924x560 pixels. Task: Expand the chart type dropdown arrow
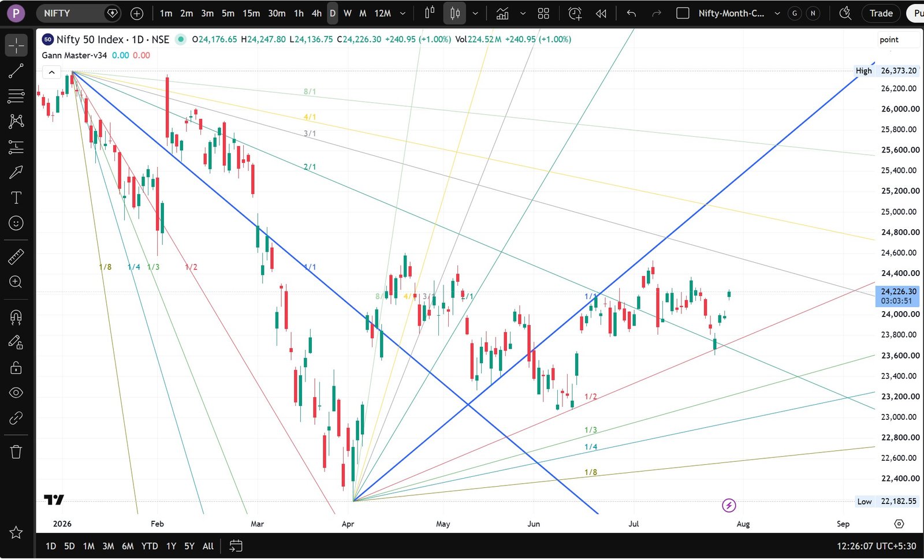pos(475,13)
